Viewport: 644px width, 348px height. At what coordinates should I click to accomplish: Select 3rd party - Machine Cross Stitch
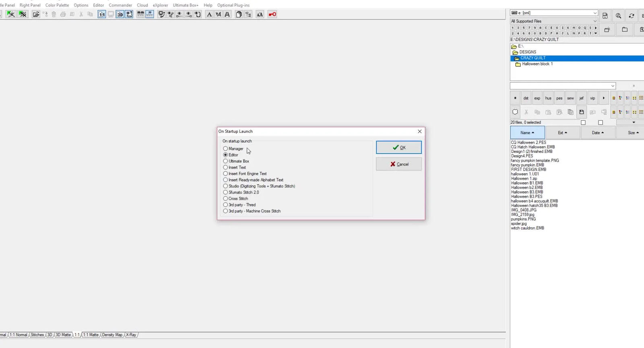(252, 211)
